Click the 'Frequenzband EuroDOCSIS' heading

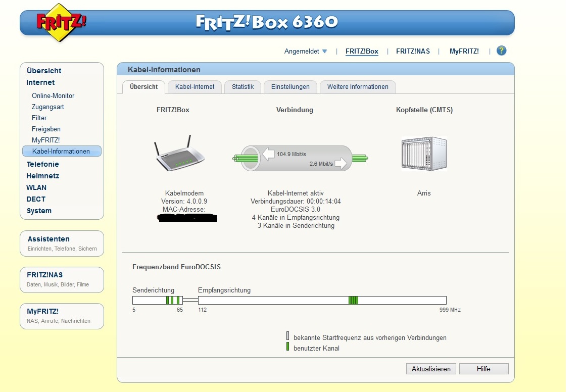[176, 267]
